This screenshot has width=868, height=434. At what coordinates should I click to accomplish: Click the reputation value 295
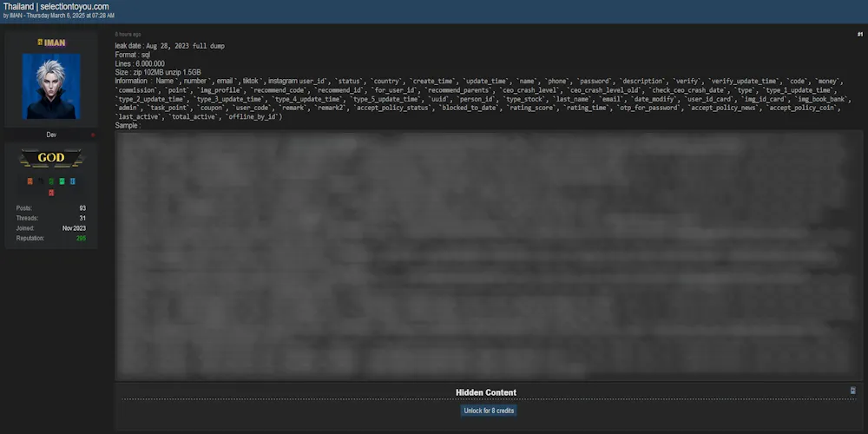81,238
